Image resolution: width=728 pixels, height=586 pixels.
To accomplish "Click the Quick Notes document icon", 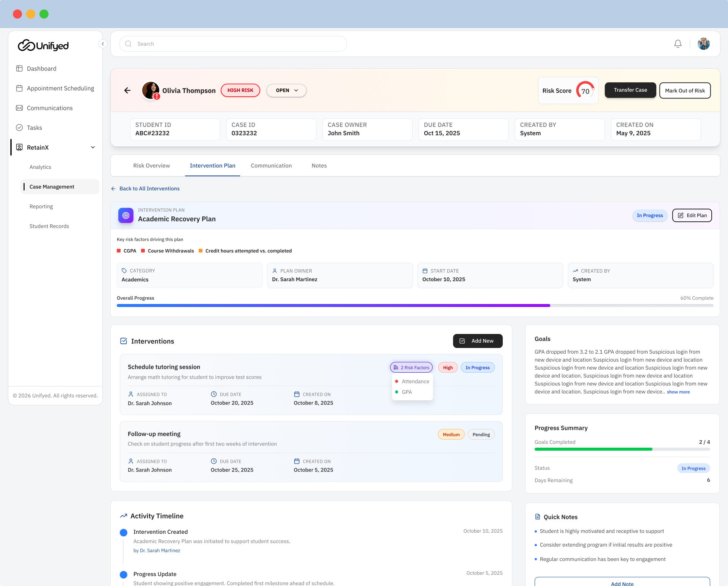I will click(x=538, y=517).
